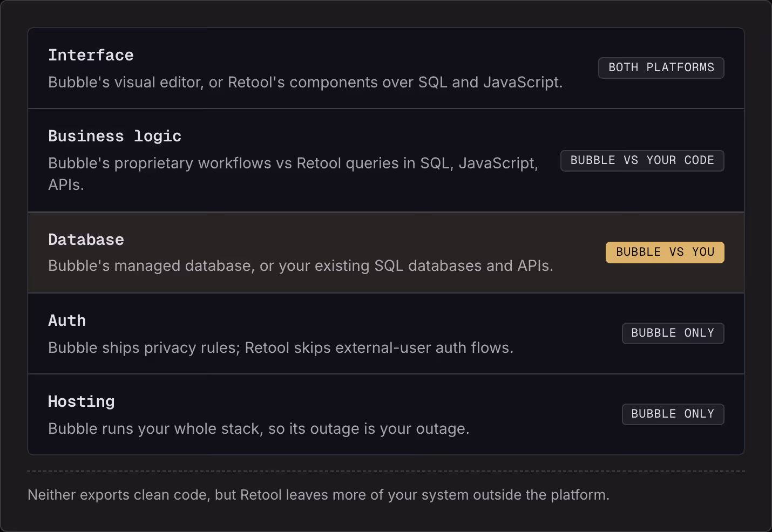This screenshot has width=772, height=532.
Task: Select the Business logic heading
Action: tap(114, 136)
